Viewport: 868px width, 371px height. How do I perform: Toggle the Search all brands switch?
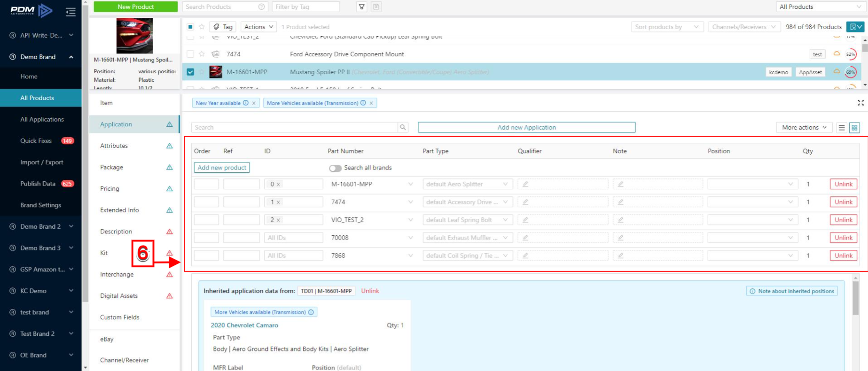(335, 168)
